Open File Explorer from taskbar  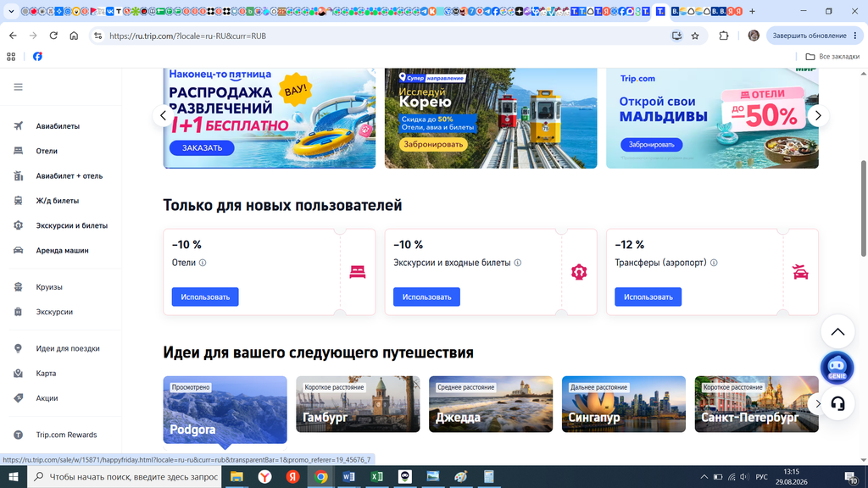(x=237, y=476)
